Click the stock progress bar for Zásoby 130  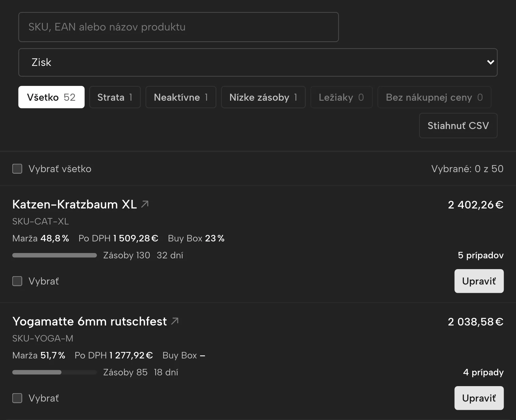(x=55, y=255)
